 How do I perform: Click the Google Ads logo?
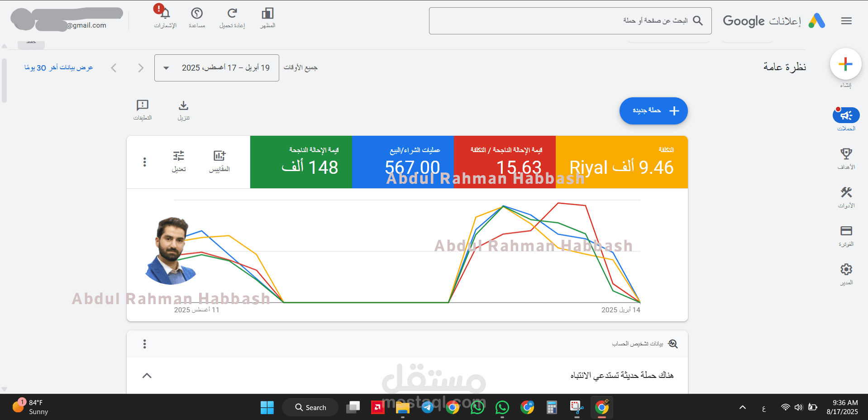817,21
